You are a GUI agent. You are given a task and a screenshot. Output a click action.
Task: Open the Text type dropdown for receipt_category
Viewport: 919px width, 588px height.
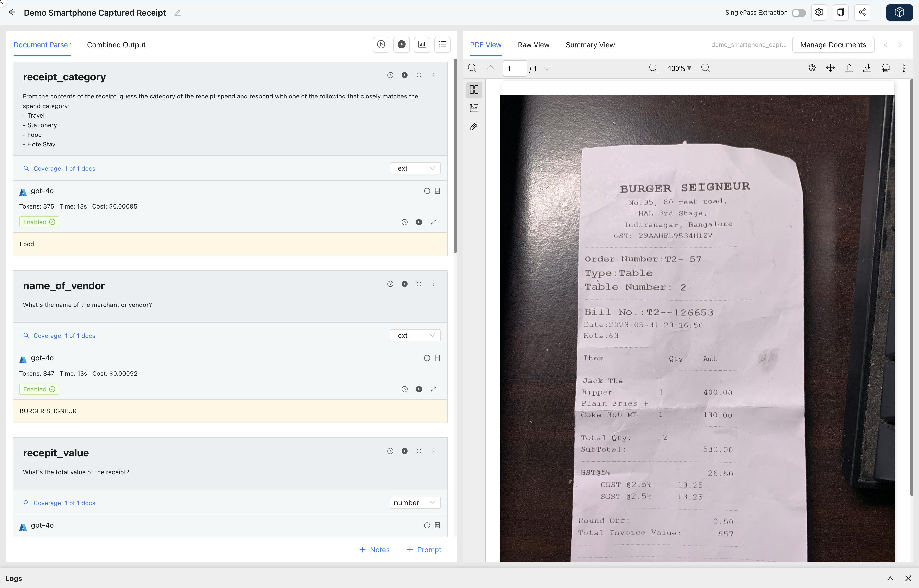pyautogui.click(x=415, y=168)
